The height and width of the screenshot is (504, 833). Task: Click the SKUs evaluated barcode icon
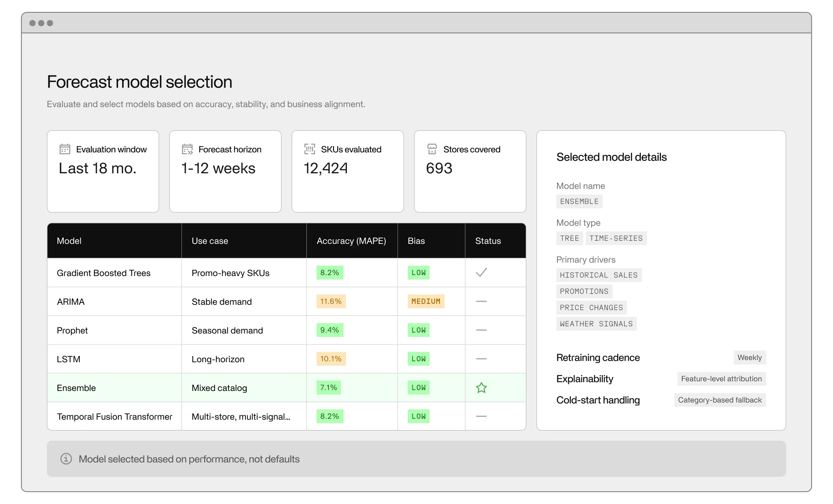click(309, 149)
